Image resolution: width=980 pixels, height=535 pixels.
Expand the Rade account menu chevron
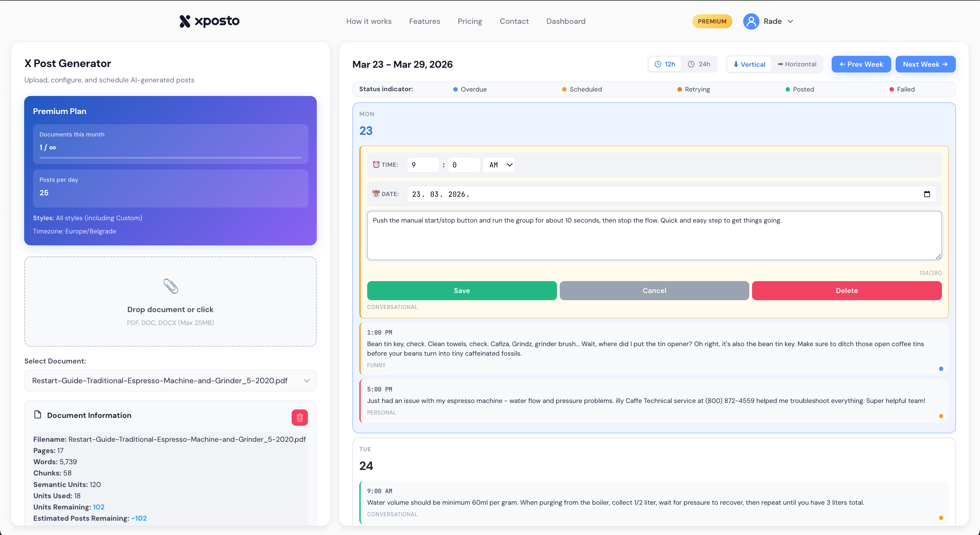pos(790,21)
